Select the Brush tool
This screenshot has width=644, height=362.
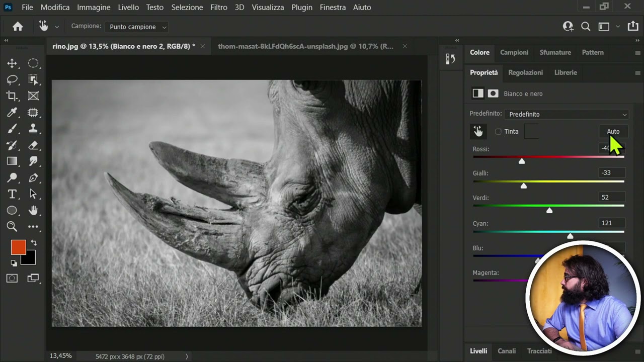coord(12,129)
